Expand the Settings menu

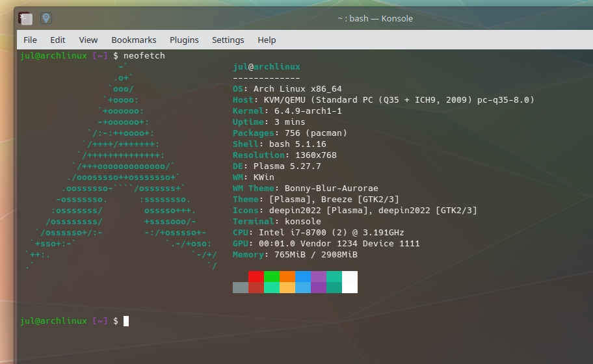coord(228,40)
